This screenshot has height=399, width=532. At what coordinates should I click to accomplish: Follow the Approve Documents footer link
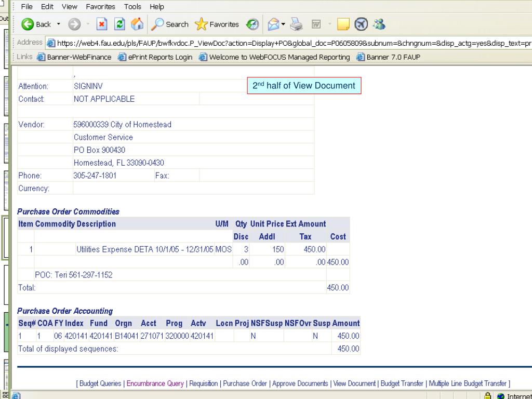(300, 383)
